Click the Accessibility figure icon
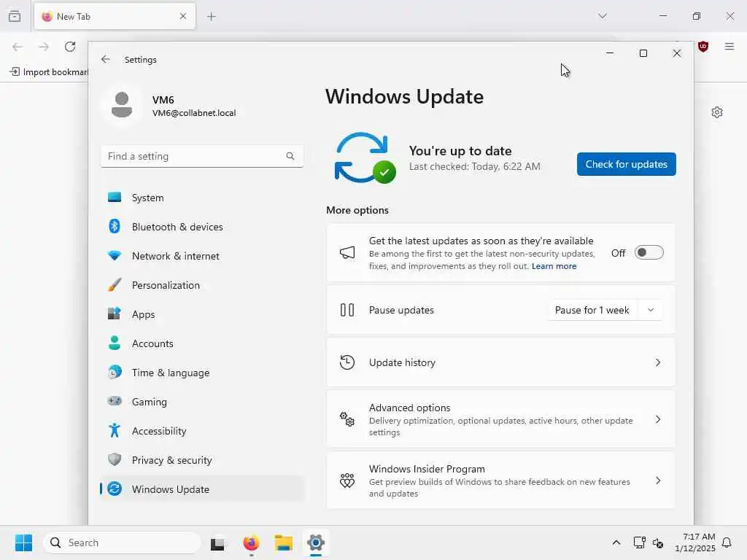The width and height of the screenshot is (747, 560). [115, 430]
